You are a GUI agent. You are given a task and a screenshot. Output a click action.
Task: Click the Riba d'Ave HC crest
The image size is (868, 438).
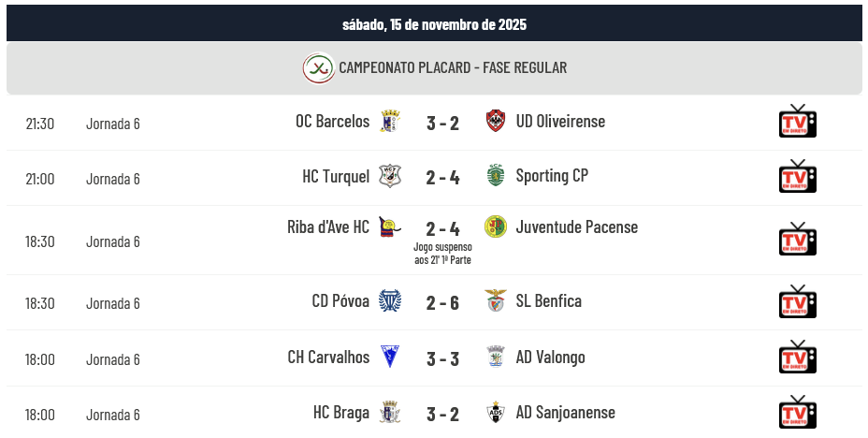tap(390, 227)
